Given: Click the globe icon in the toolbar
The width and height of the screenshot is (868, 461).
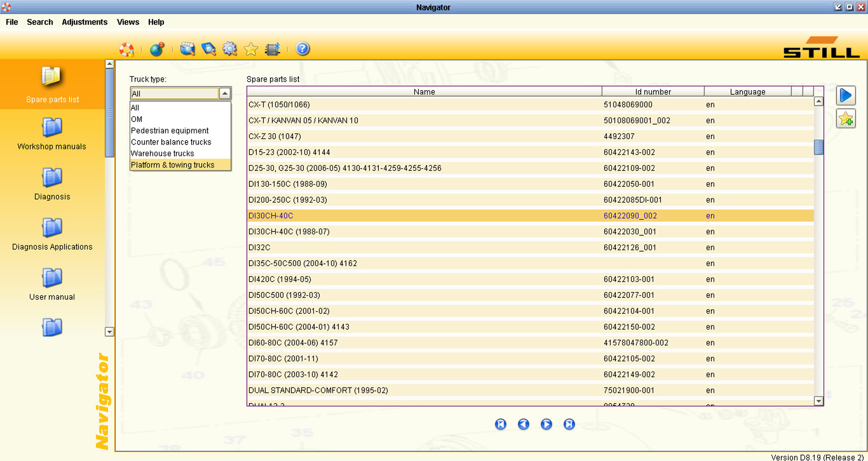Looking at the screenshot, I should point(157,49).
